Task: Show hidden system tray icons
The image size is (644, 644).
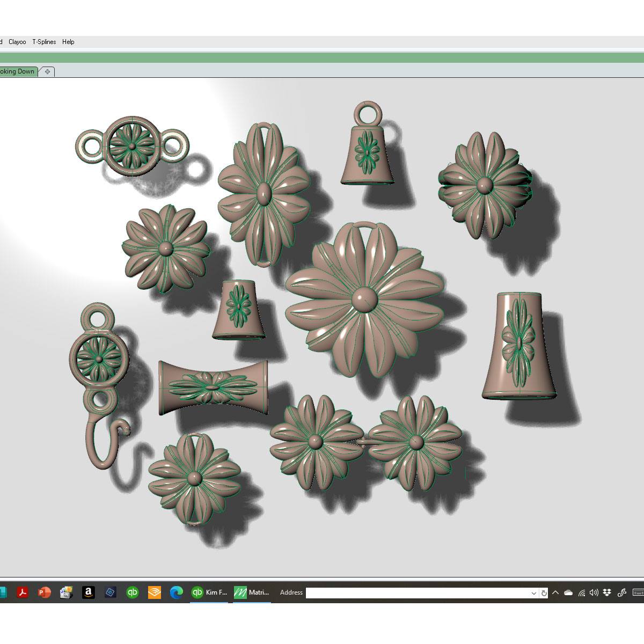Action: click(555, 592)
